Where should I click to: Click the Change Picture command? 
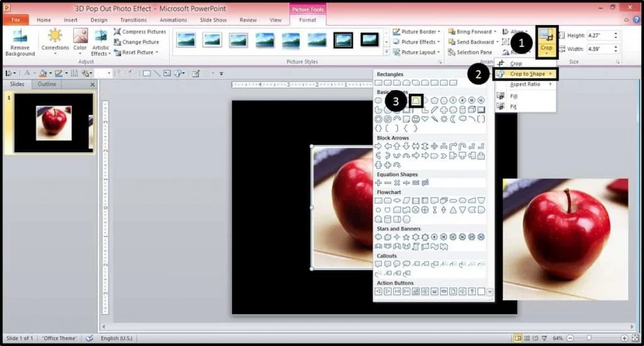coord(136,42)
